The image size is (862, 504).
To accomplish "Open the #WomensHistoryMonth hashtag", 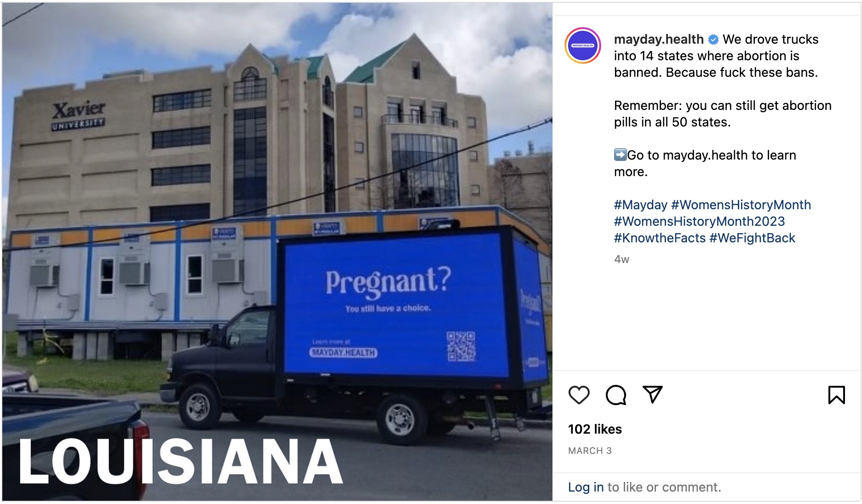I will [741, 205].
